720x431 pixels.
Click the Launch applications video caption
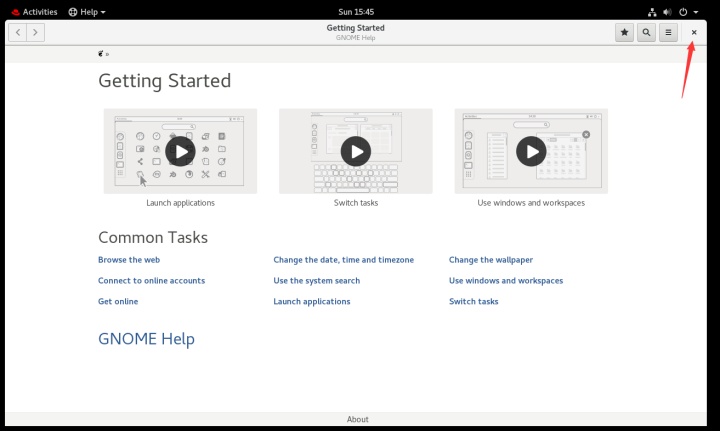pyautogui.click(x=180, y=203)
